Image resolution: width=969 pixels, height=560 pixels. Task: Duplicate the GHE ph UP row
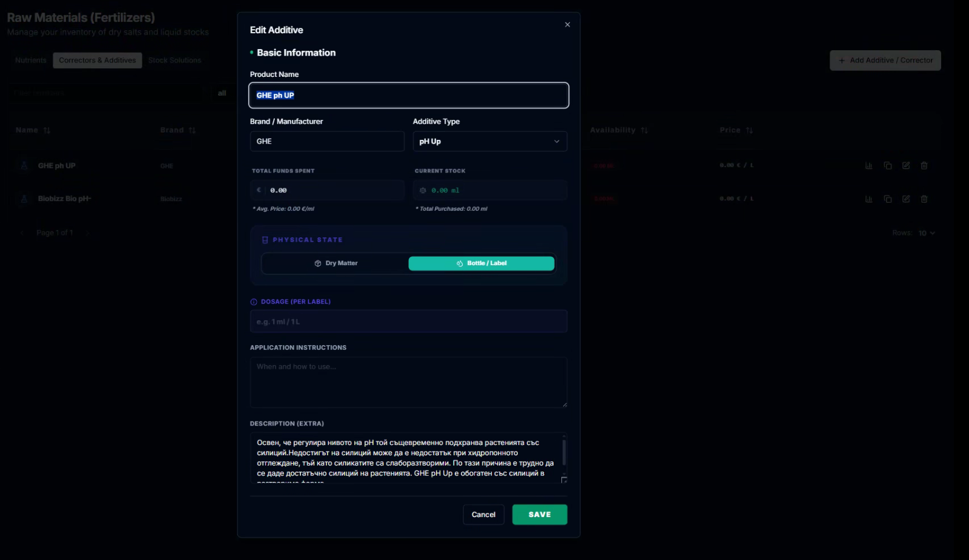tap(888, 166)
